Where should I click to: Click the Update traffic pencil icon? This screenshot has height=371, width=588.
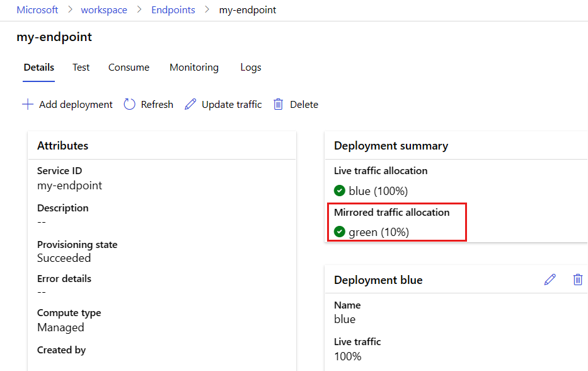[x=190, y=105]
